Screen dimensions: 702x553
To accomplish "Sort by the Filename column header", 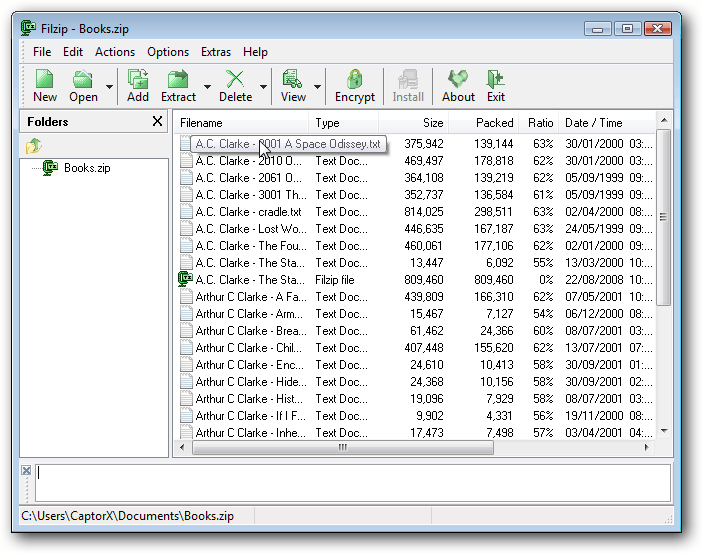I will 241,123.
